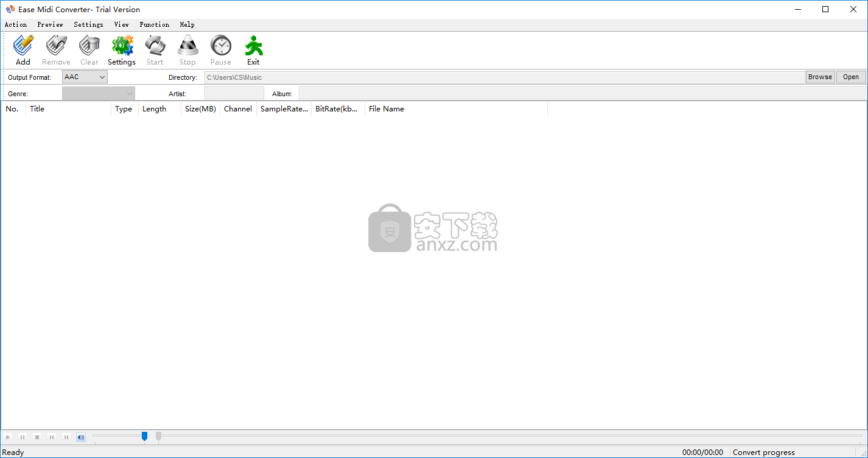The width and height of the screenshot is (868, 458).
Task: Click the Ready status bar text
Action: point(13,453)
